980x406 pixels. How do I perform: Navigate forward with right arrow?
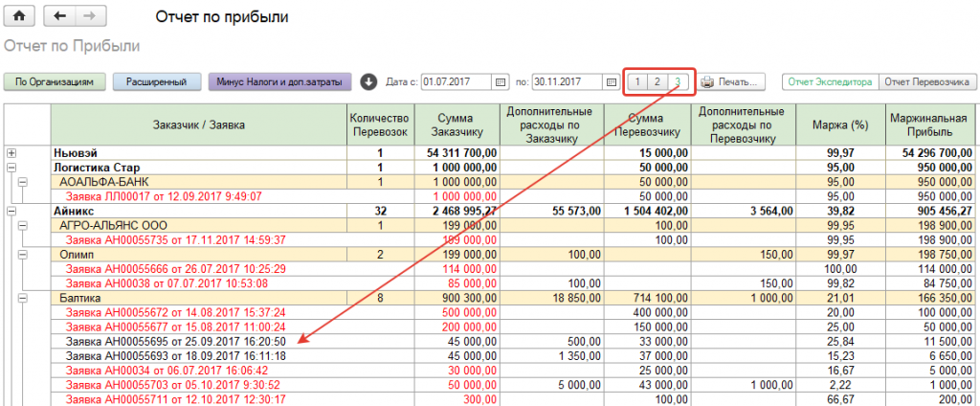[90, 16]
